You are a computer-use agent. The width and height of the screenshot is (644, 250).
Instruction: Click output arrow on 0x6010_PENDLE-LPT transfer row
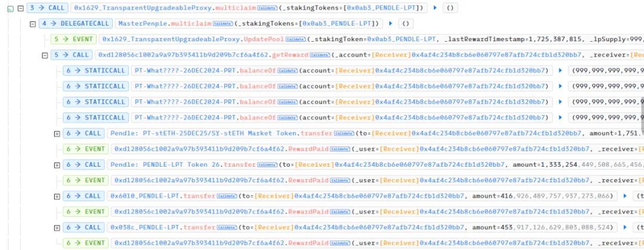tap(624, 196)
